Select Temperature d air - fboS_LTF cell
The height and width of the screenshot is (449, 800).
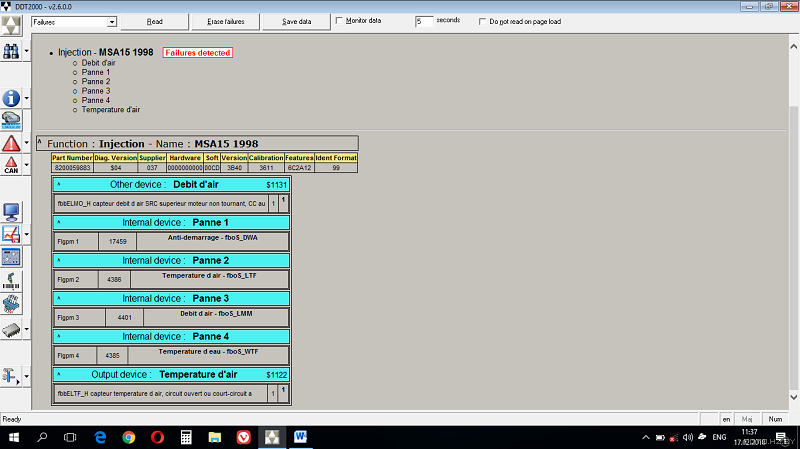point(209,279)
